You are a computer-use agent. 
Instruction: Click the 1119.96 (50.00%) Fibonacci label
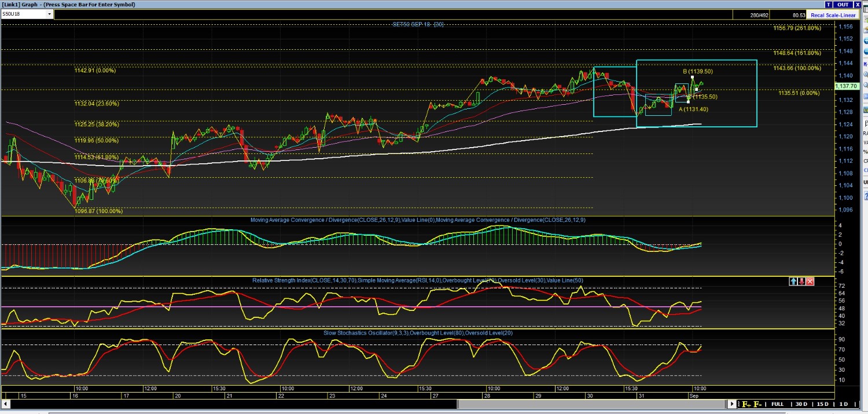point(97,140)
